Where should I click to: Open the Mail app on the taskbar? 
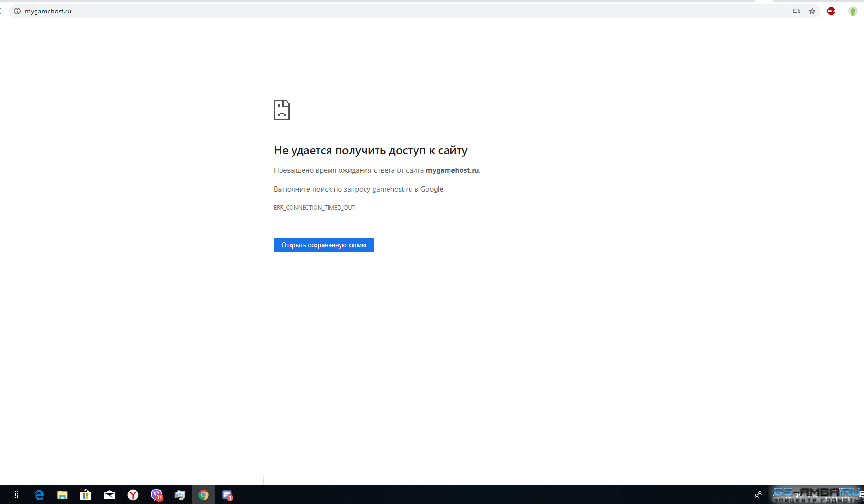110,495
